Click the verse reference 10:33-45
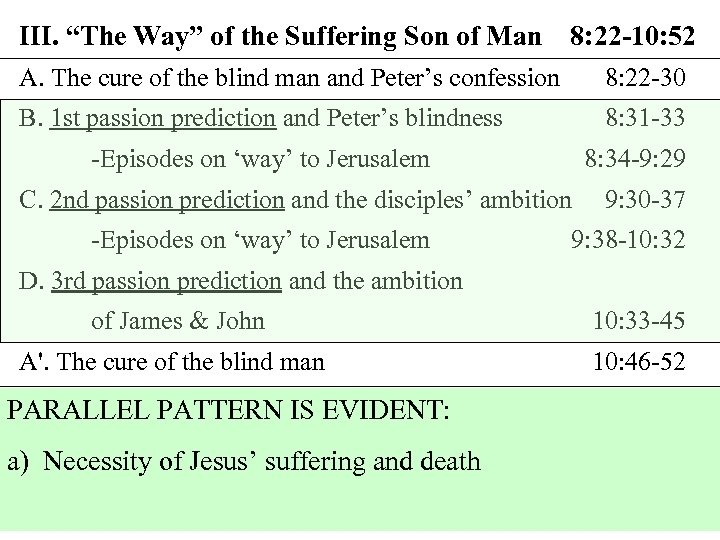 tap(639, 321)
